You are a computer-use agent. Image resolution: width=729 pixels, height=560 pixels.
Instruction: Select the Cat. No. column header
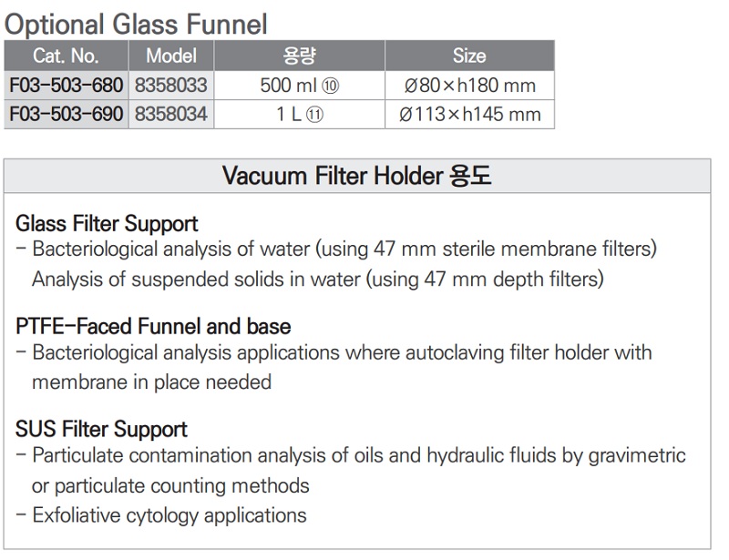(x=65, y=56)
